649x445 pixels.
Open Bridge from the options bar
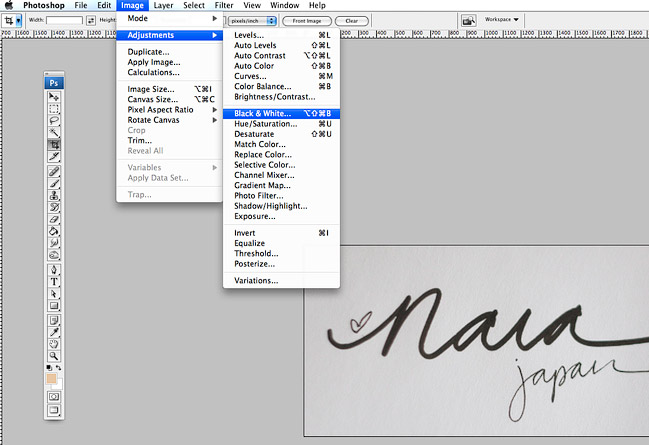point(469,20)
